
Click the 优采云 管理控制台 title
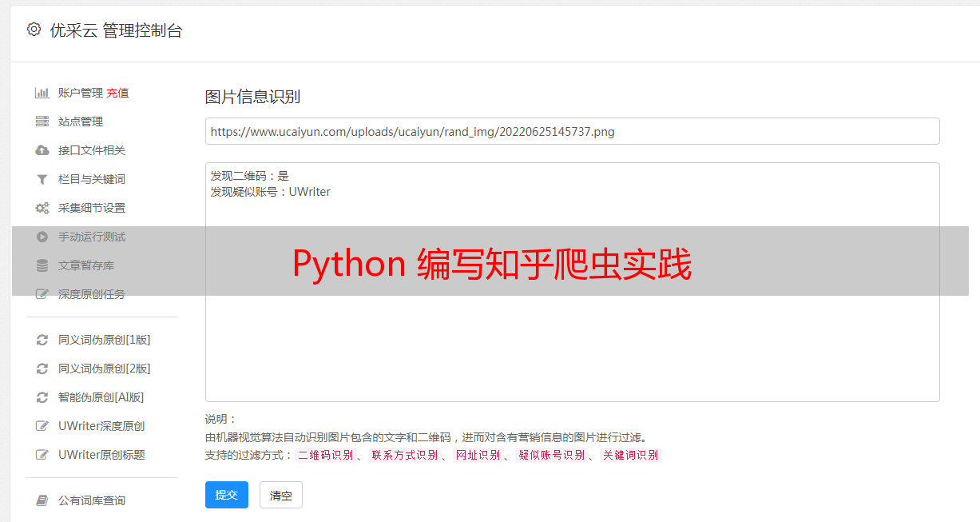116,30
